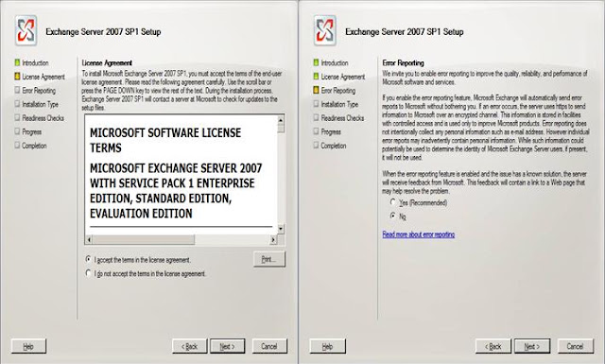
Task: Click the License Agreement step indicator in the left window
Action: tap(40, 77)
